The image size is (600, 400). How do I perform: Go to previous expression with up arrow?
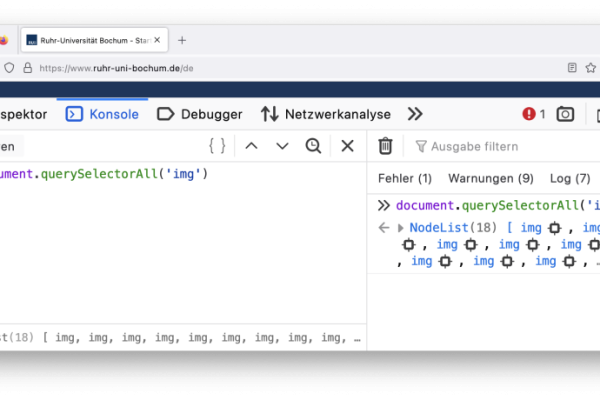click(x=251, y=146)
